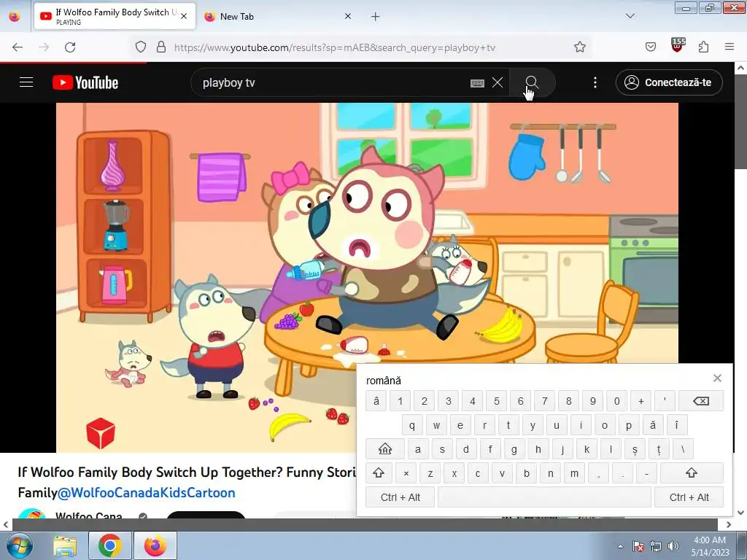Open Windows Explorer from taskbar
Screen dimensions: 747x560
click(x=65, y=545)
